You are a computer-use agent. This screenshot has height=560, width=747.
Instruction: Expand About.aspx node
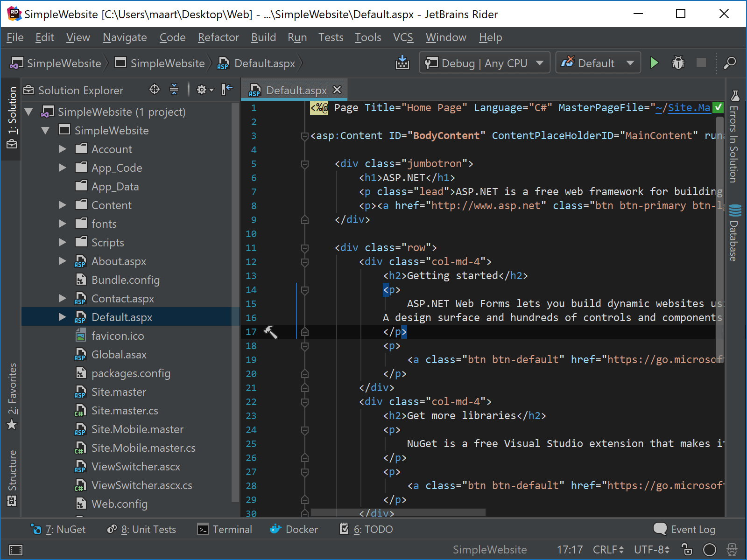coord(63,261)
